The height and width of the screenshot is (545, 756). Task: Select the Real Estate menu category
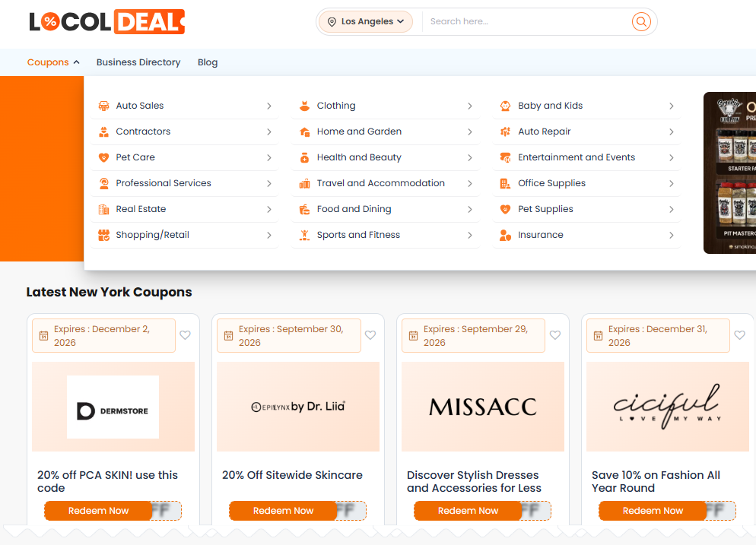point(185,209)
